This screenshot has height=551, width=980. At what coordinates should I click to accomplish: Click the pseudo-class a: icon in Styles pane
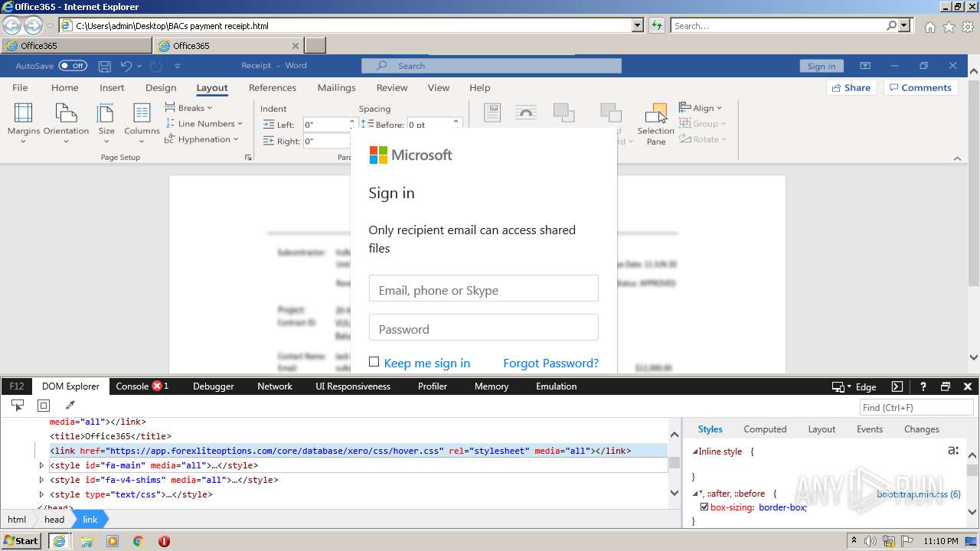point(953,451)
